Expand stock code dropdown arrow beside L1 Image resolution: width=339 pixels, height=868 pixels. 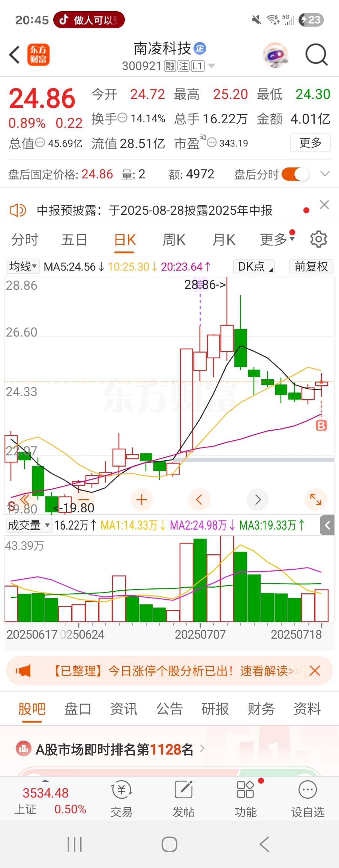(211, 66)
